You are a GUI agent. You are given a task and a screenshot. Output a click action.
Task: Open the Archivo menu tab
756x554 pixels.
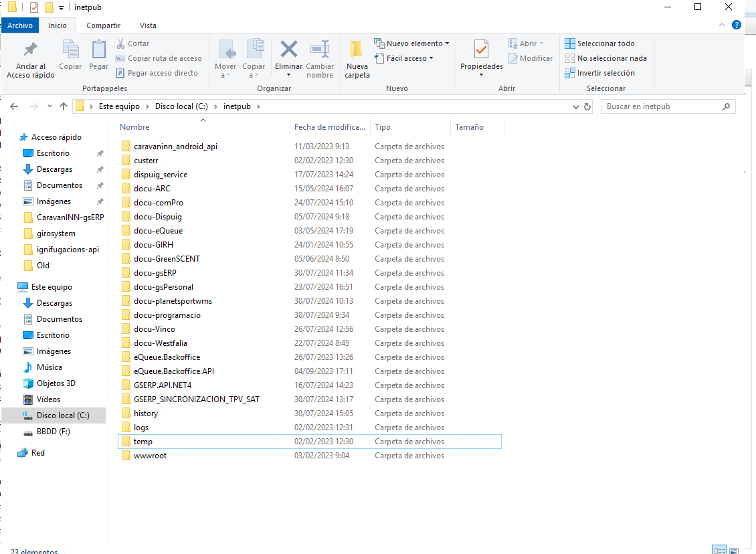point(20,25)
